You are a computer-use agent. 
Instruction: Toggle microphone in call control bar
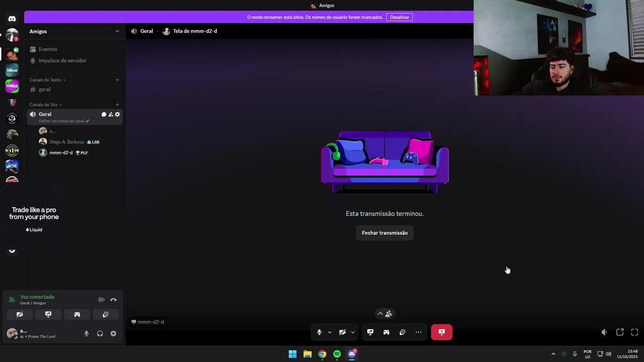[319, 332]
